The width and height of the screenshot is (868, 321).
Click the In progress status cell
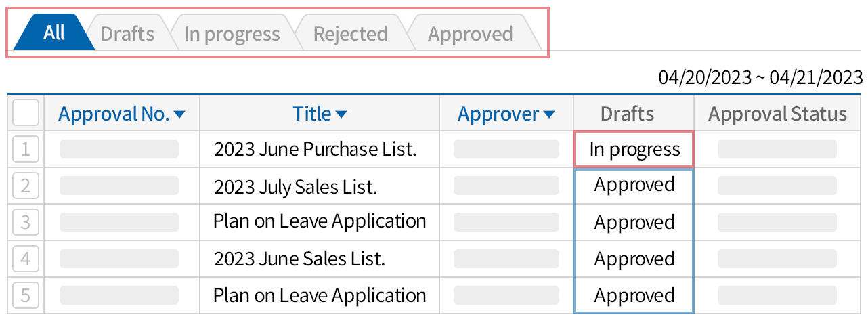coord(634,149)
